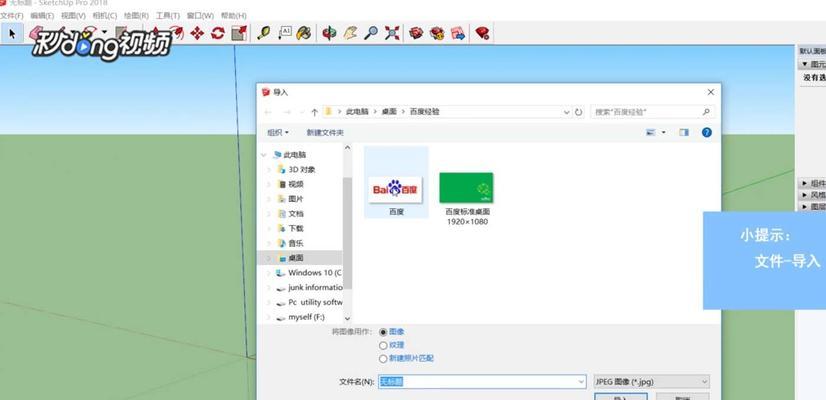826x400 pixels.
Task: Select the 图像 radio option
Action: (383, 332)
